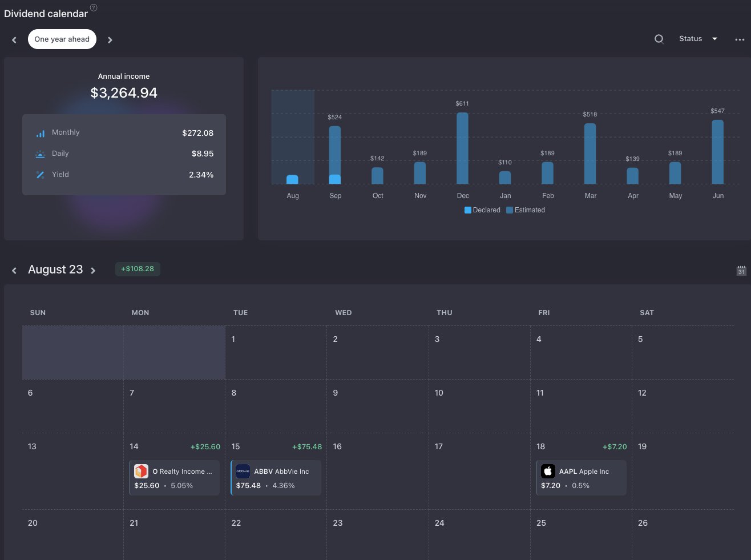The width and height of the screenshot is (751, 560).
Task: Click the search magnifier icon
Action: tap(659, 39)
